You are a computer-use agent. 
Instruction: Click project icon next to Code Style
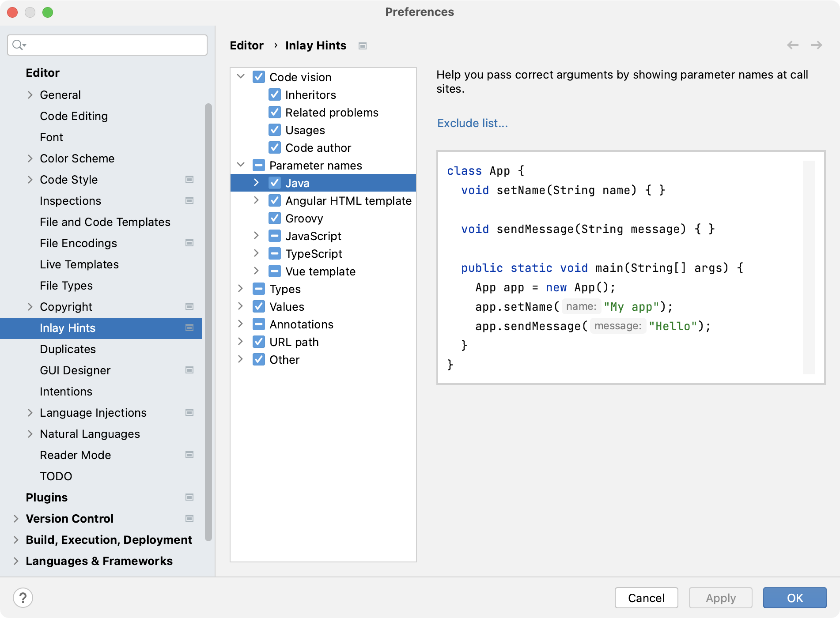pyautogui.click(x=189, y=179)
